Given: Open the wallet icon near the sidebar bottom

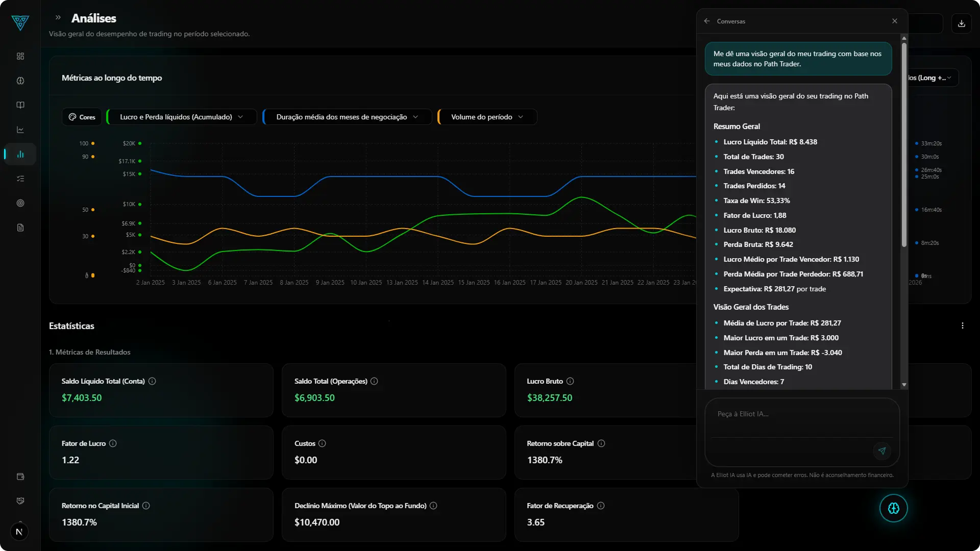Looking at the screenshot, I should click(x=20, y=477).
